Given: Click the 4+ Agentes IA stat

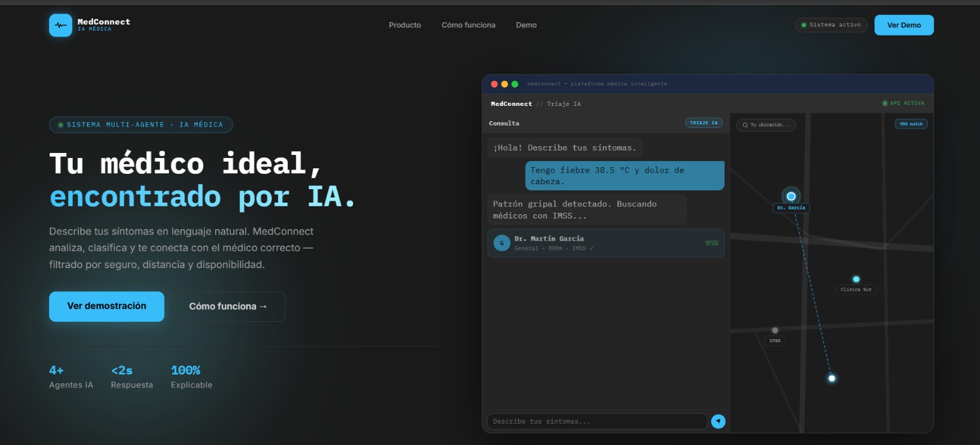Looking at the screenshot, I should pyautogui.click(x=71, y=377).
